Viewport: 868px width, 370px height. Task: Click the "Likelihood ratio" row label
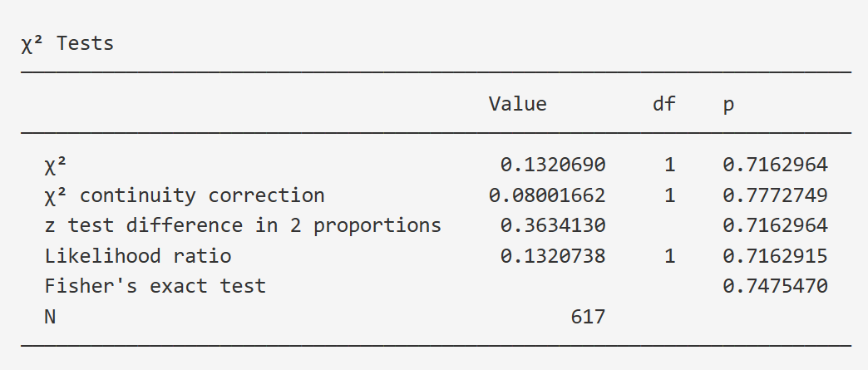138,256
